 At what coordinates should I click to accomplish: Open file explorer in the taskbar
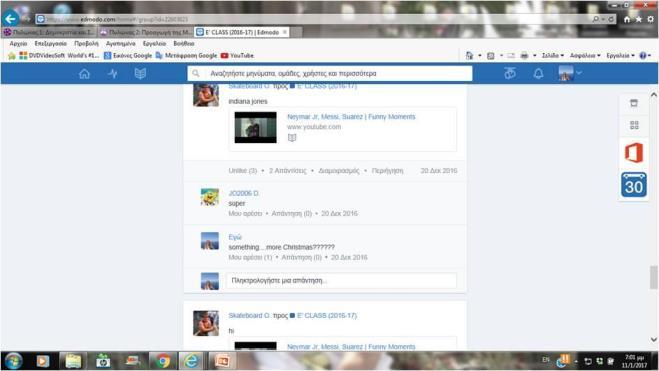(x=73, y=361)
